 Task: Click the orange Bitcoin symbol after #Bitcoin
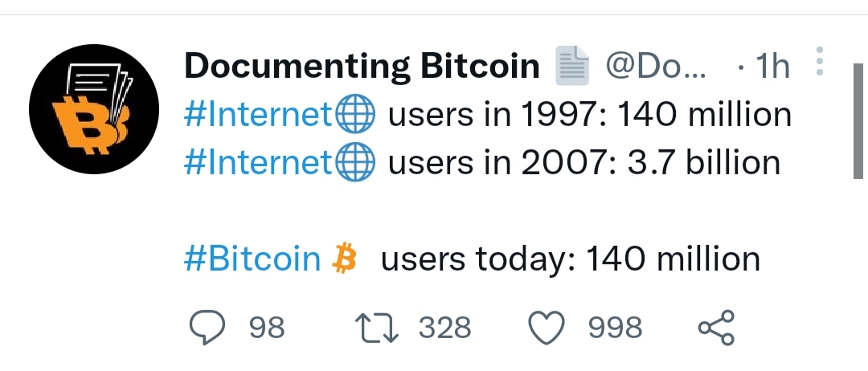344,259
